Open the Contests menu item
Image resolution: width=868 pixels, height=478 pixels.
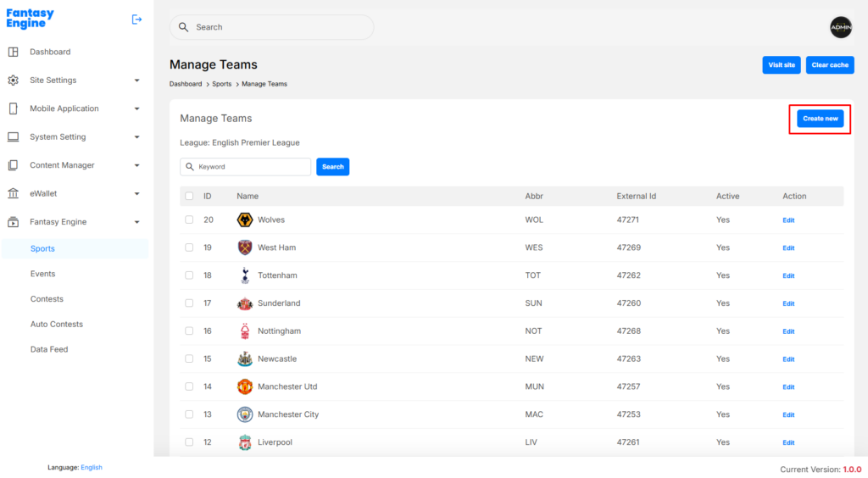47,299
